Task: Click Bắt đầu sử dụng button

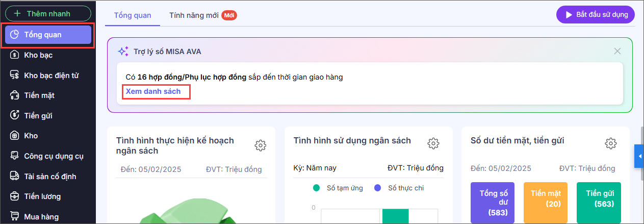Action: pos(595,14)
